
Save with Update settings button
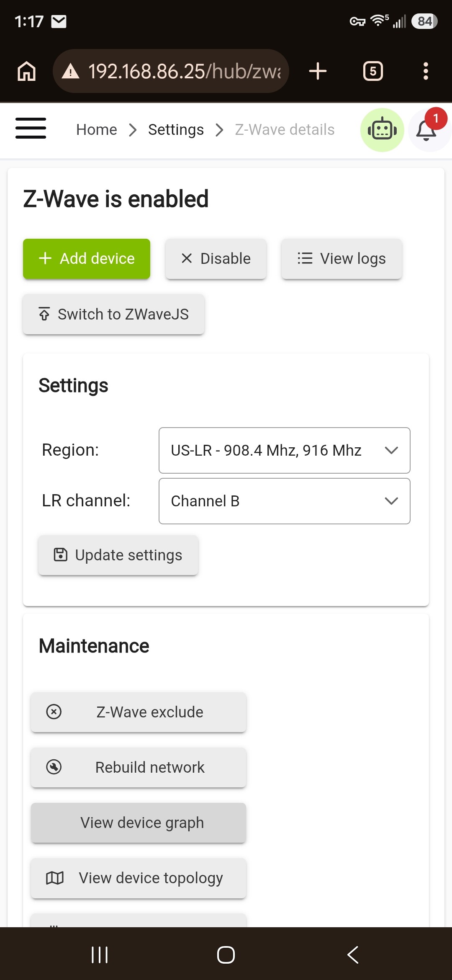point(118,555)
